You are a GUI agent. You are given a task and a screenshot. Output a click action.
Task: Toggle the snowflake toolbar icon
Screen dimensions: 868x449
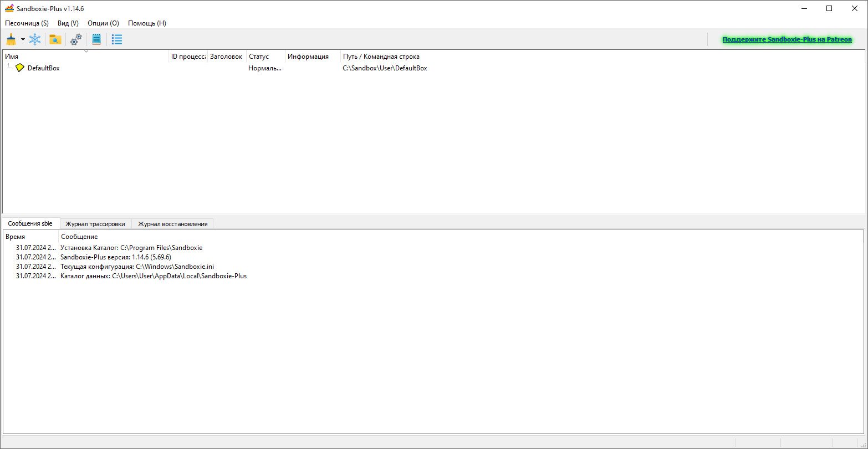35,39
